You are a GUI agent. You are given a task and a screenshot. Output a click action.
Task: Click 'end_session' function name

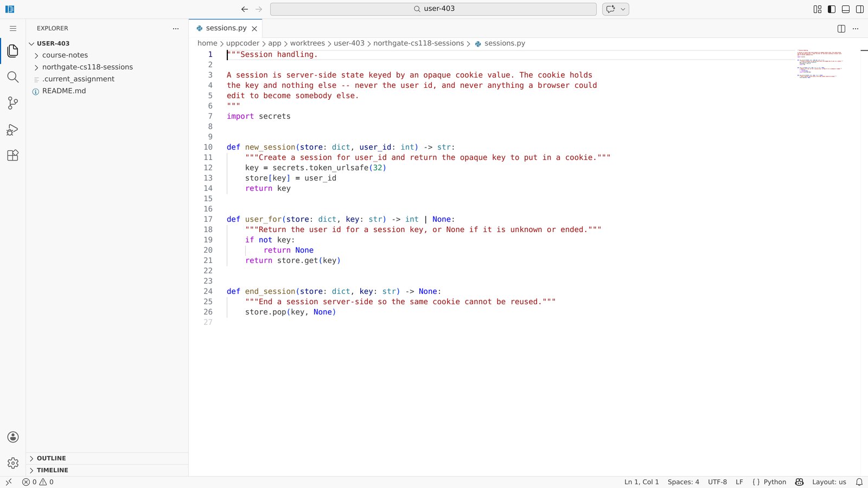270,291
